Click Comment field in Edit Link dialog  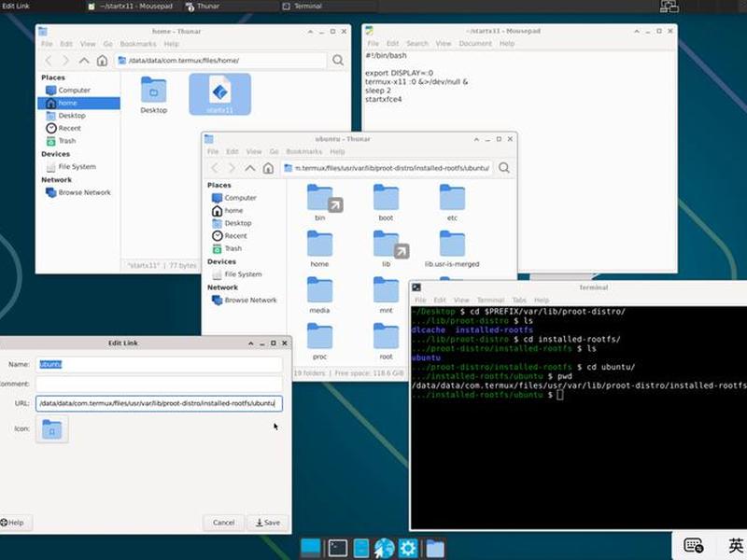(x=159, y=384)
